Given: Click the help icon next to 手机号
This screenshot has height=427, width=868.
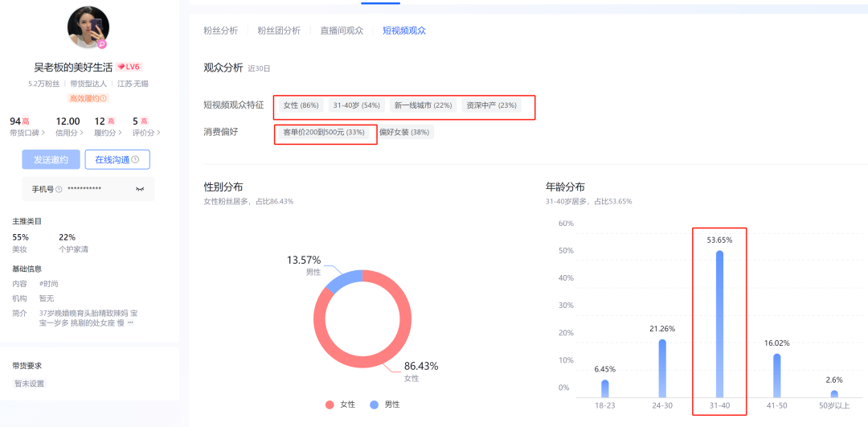Looking at the screenshot, I should point(59,189).
